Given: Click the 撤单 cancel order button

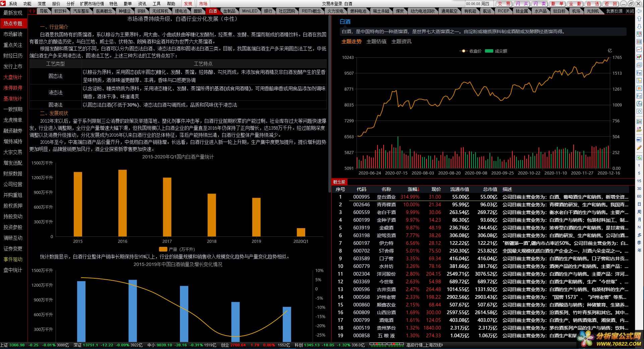Looking at the screenshot, I should click(557, 4).
